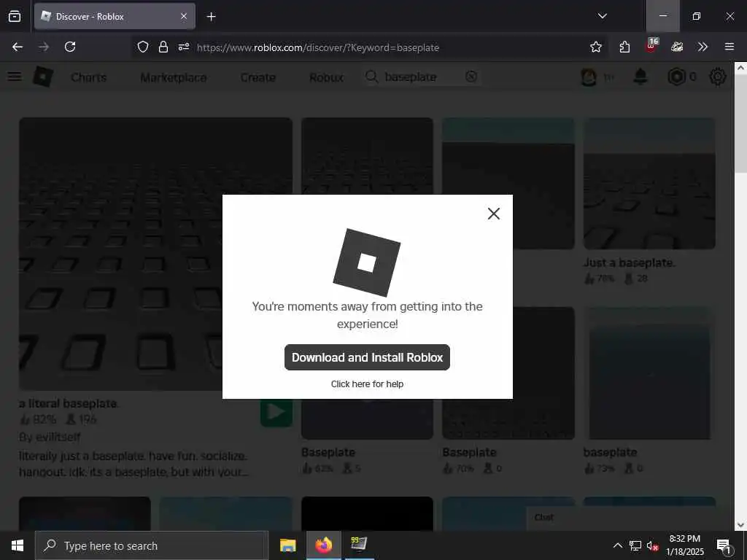Screen dimensions: 747x560
Task: Open the Robux page
Action: (x=326, y=77)
